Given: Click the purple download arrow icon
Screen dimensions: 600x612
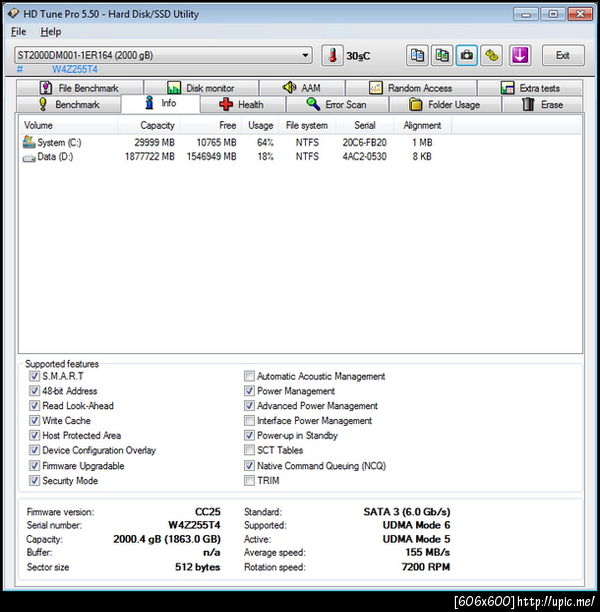Looking at the screenshot, I should point(520,55).
